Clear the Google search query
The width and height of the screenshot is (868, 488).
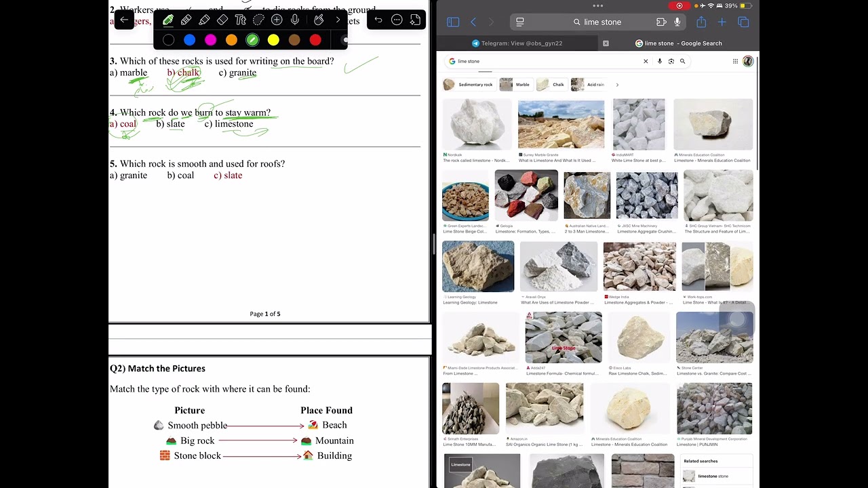(646, 61)
